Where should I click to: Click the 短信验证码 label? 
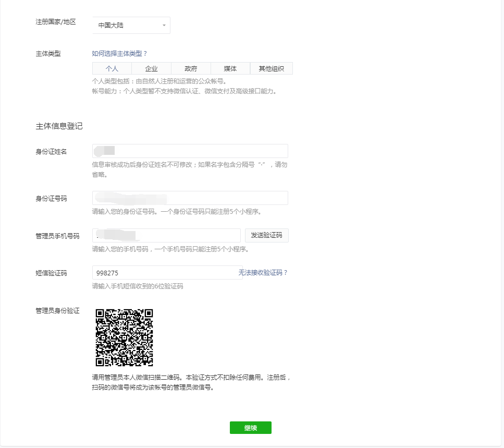(51, 273)
